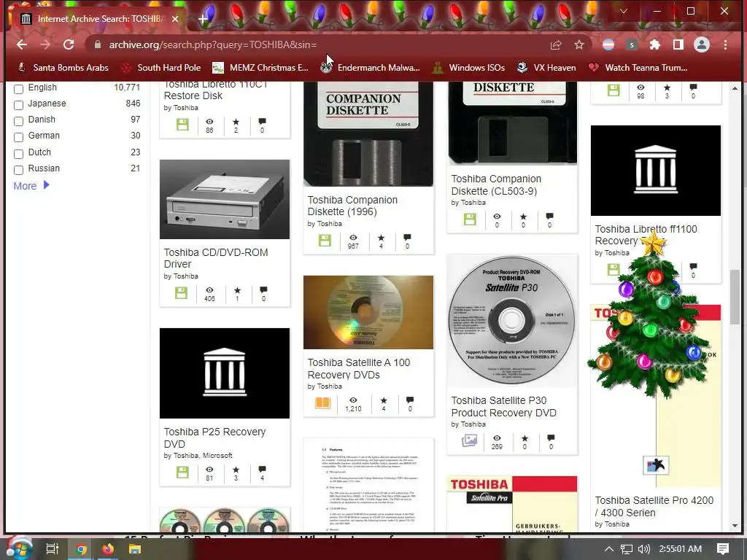The height and width of the screenshot is (560, 747).
Task: Open the Chrome three-dot menu
Action: pyautogui.click(x=725, y=44)
